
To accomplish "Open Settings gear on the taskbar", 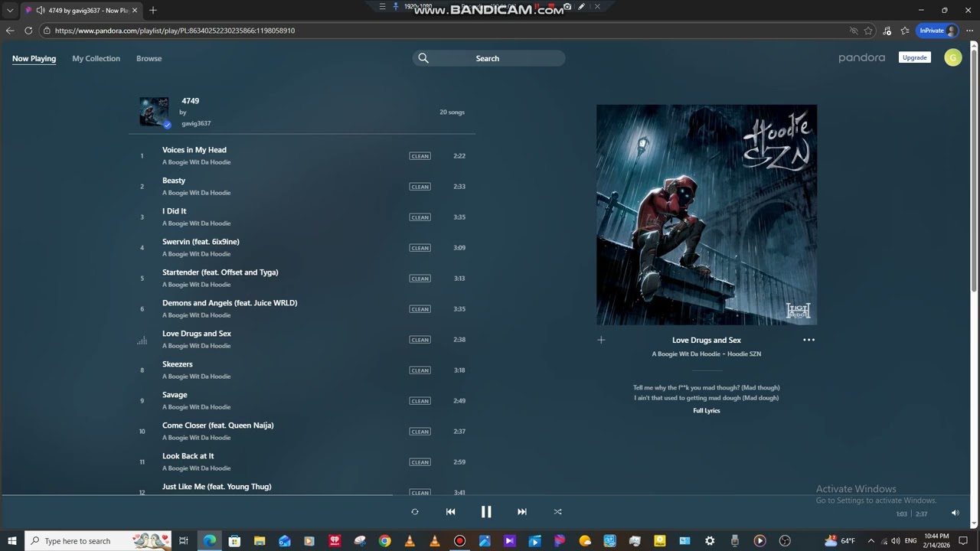I will tap(710, 541).
